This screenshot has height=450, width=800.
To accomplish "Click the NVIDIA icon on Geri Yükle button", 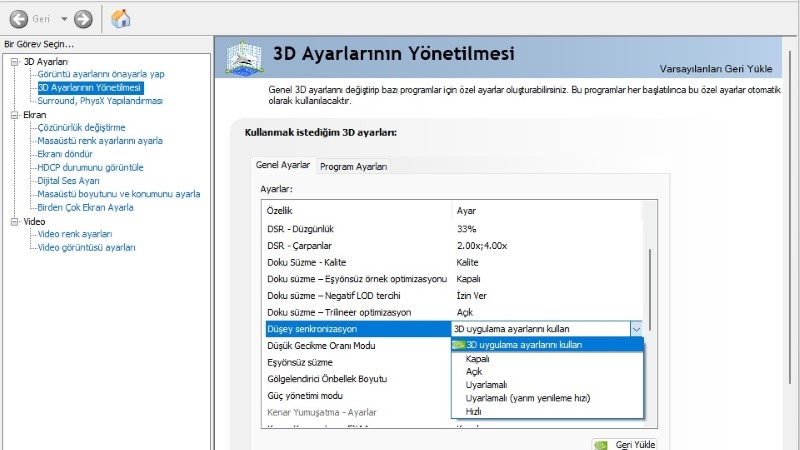I will 602,445.
